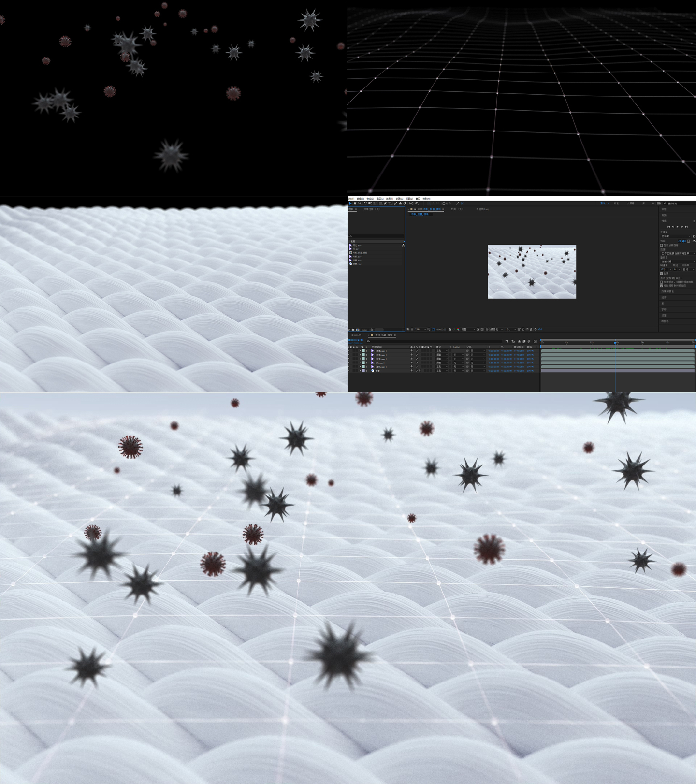Image resolution: width=696 pixels, height=784 pixels.
Task: Click the current time indicator on the timeline ruler
Action: click(x=615, y=343)
